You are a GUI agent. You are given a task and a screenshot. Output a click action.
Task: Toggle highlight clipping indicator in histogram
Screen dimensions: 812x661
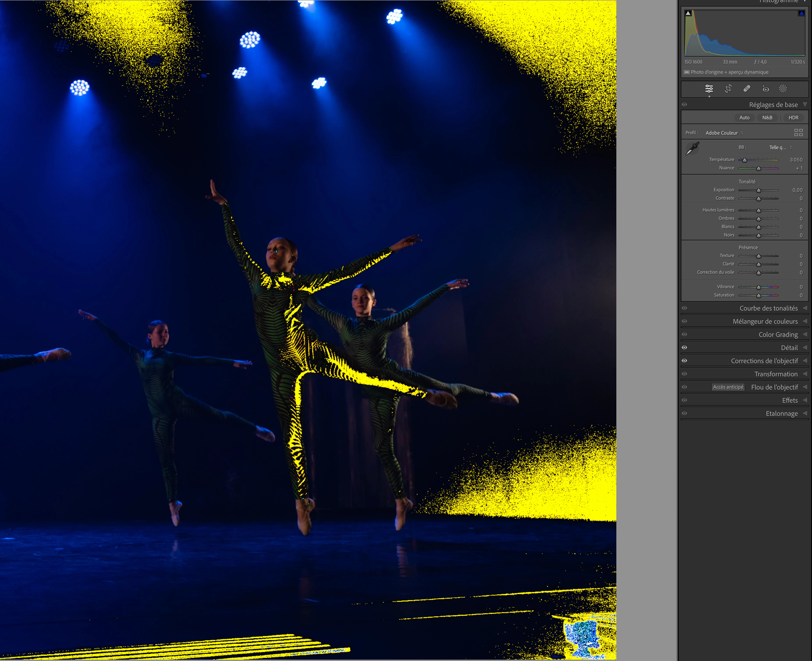(801, 13)
